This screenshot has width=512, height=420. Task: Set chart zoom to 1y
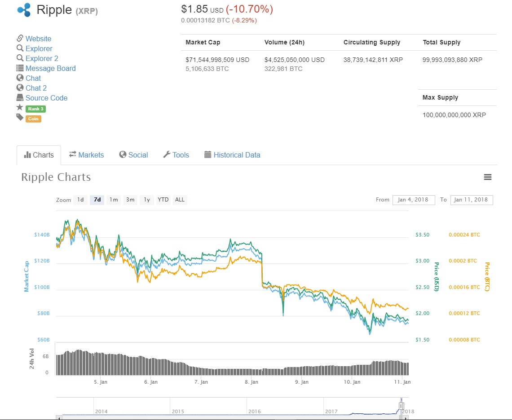(147, 200)
